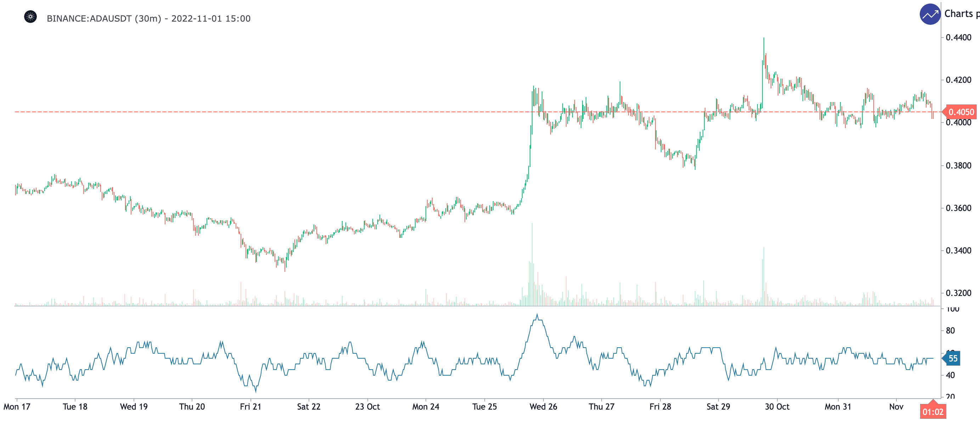
Task: Select the Fri 21 date label
Action: 250,407
